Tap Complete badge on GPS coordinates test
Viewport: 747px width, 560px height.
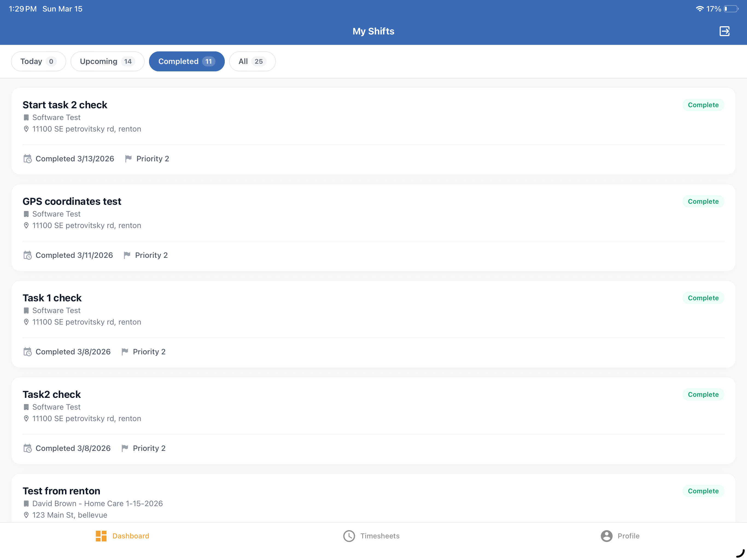tap(703, 202)
